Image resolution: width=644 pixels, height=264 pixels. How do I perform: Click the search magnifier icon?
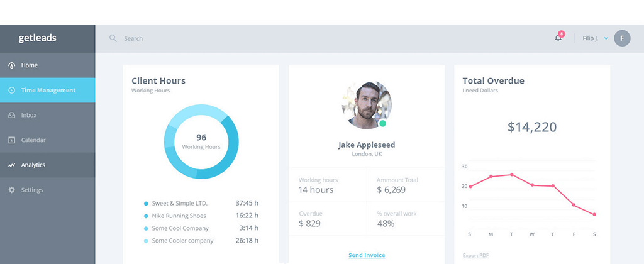click(113, 38)
